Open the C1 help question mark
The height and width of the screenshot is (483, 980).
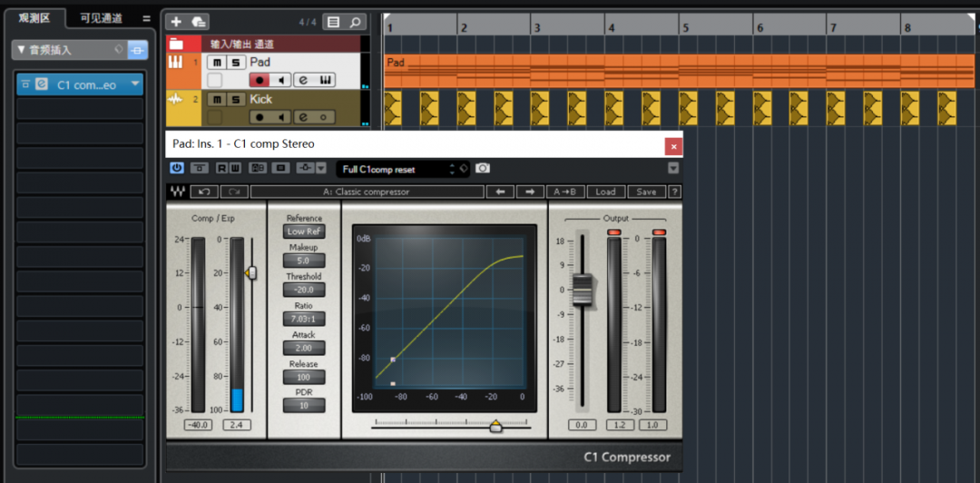674,192
